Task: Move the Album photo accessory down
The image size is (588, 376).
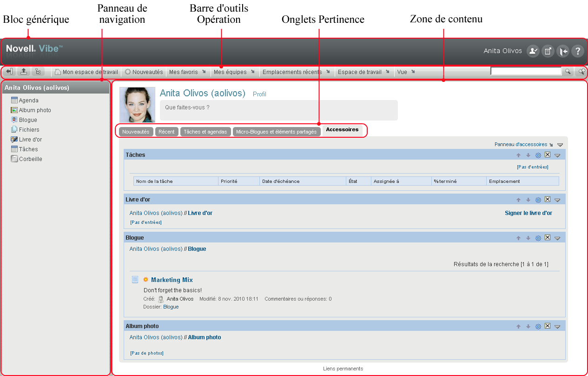Action: tap(528, 326)
